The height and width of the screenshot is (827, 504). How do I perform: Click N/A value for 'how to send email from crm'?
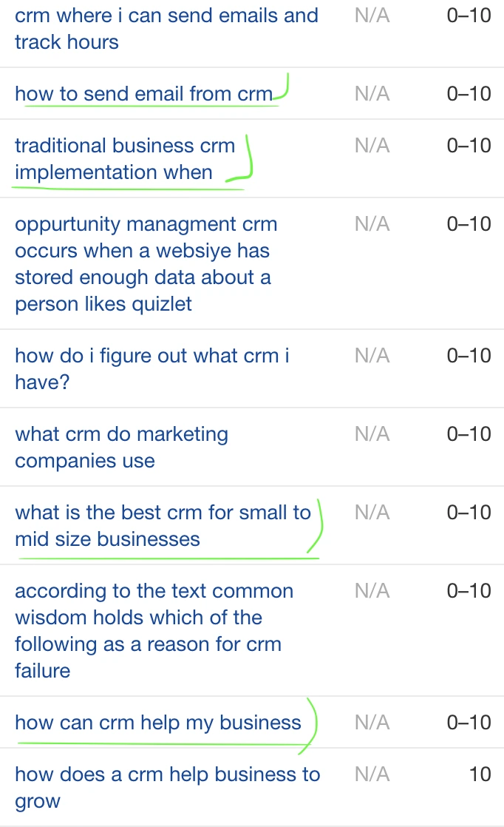click(372, 93)
